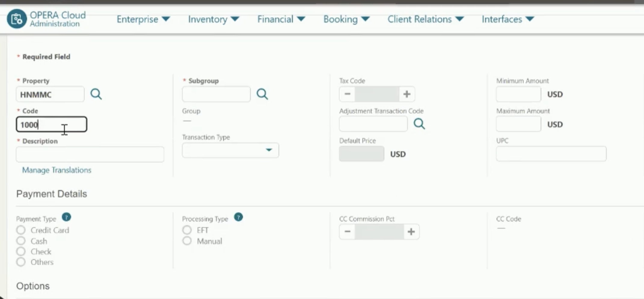This screenshot has width=644, height=299.
Task: Select the Check payment type
Action: pos(21,251)
